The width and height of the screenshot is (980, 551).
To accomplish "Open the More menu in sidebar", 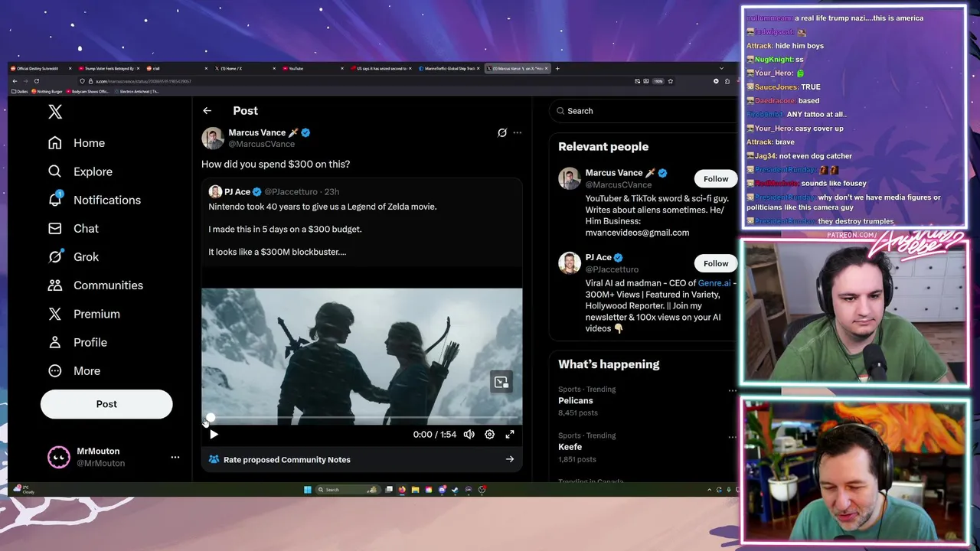I will (x=74, y=370).
